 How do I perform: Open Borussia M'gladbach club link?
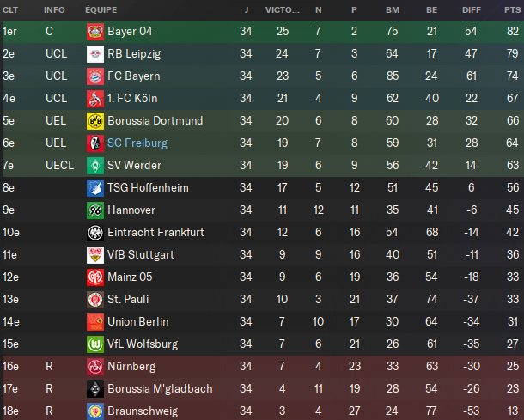[160, 388]
